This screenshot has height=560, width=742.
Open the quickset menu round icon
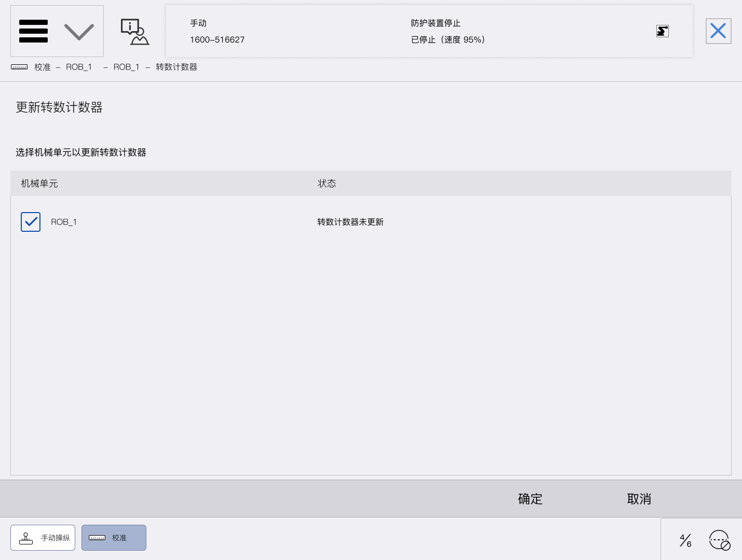coord(720,540)
